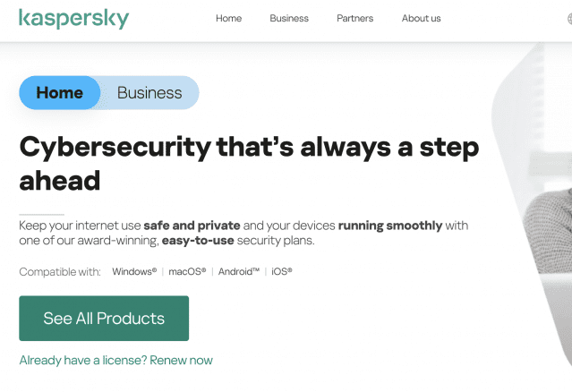The image size is (572, 392).
Task: Click the security plans description paragraph
Action: (243, 233)
